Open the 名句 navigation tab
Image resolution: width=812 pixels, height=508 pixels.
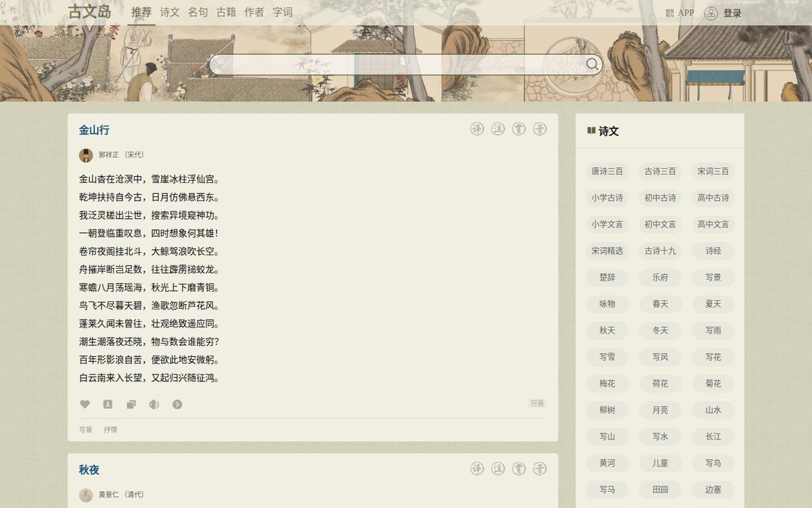pyautogui.click(x=198, y=12)
